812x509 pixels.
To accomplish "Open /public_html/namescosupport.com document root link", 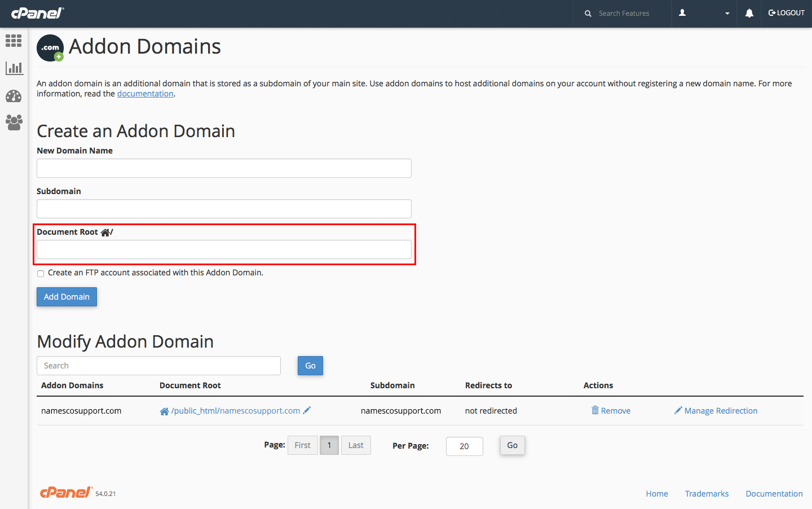I will click(236, 411).
